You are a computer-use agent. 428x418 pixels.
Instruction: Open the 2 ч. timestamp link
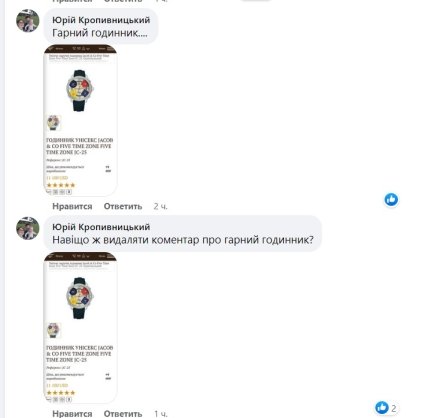(x=160, y=206)
